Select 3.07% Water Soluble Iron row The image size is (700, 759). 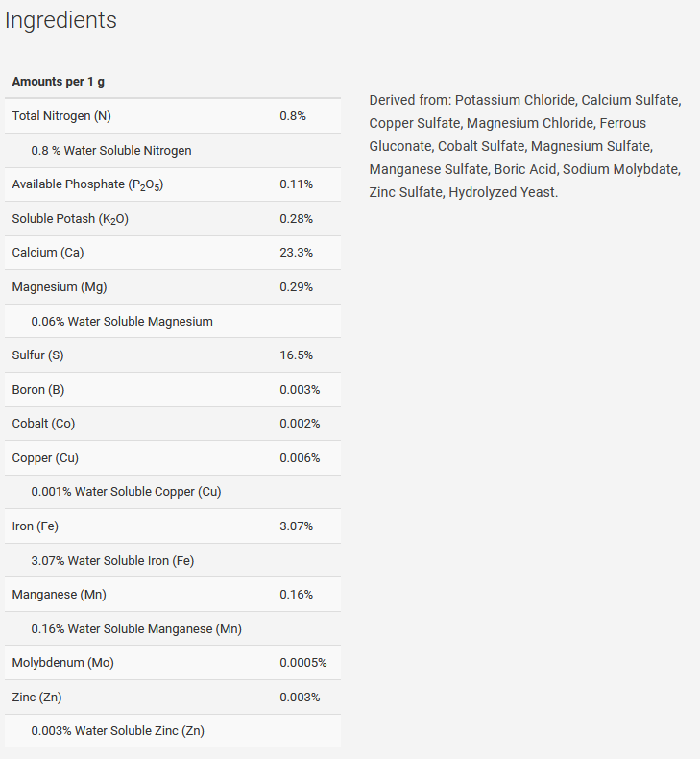[x=173, y=560]
